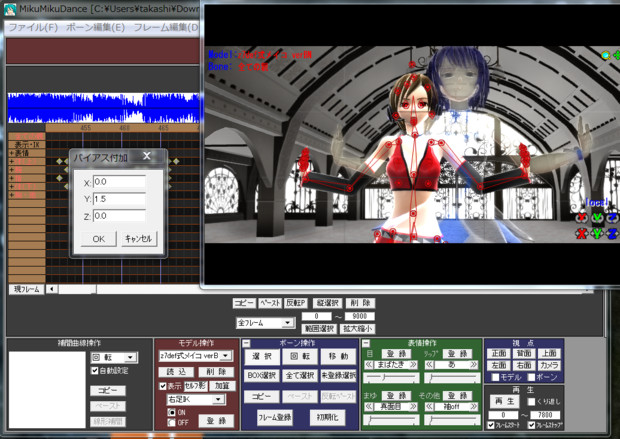Click previous arrow « beside まばたき eye morph

[x=369, y=364]
